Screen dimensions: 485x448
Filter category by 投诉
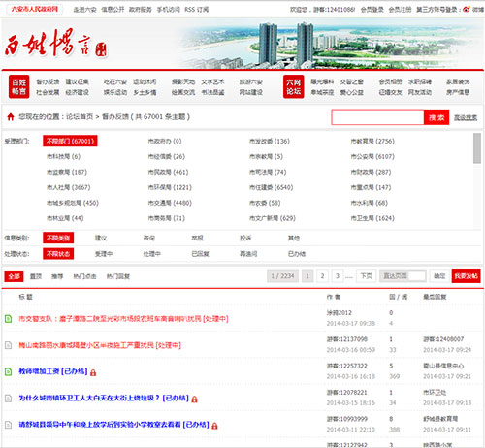click(x=245, y=238)
